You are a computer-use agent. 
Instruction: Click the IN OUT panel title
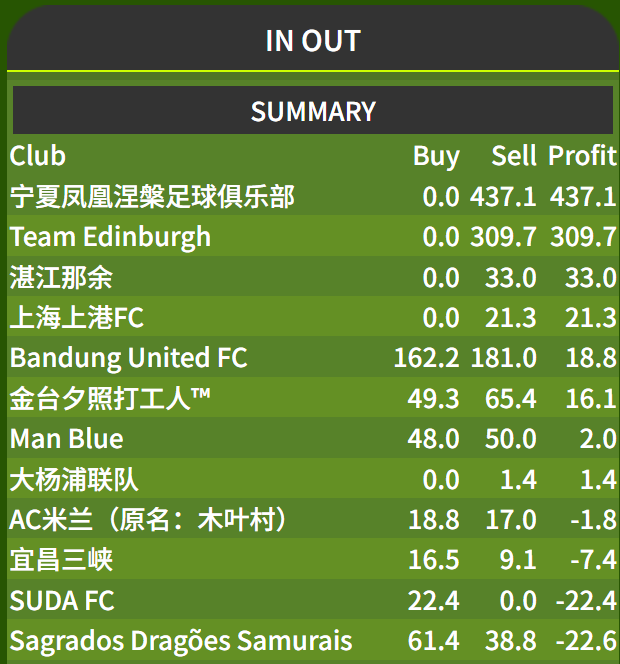pyautogui.click(x=313, y=41)
